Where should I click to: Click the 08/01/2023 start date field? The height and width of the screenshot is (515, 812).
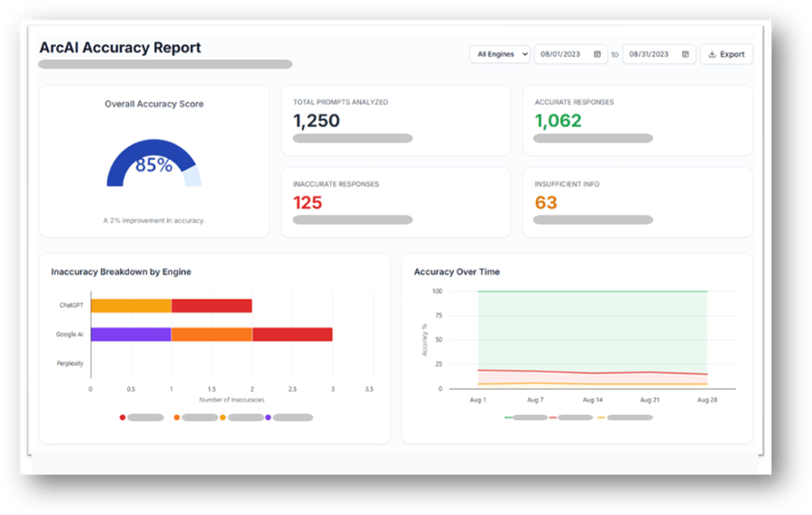tap(563, 54)
